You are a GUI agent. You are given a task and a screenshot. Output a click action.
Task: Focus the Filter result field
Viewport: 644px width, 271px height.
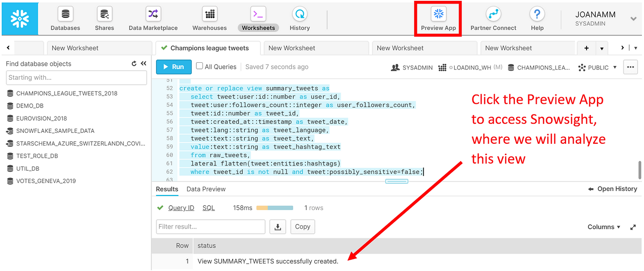click(x=211, y=227)
